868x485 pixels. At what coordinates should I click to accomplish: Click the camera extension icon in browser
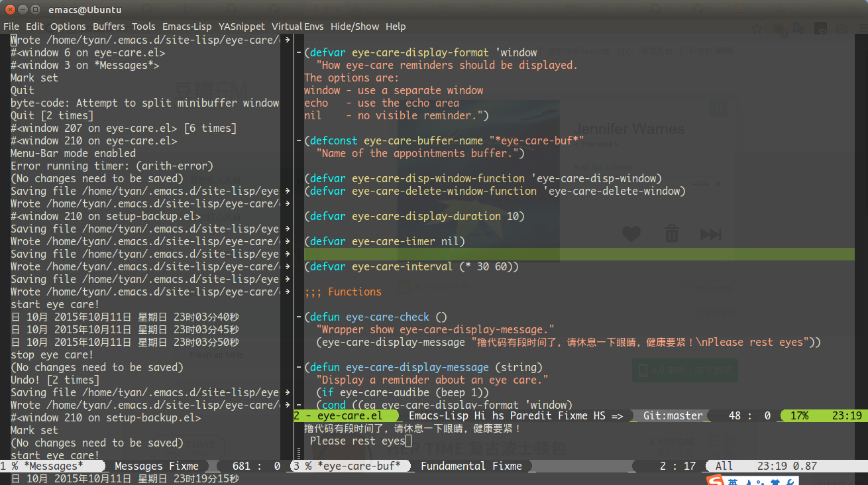842,28
